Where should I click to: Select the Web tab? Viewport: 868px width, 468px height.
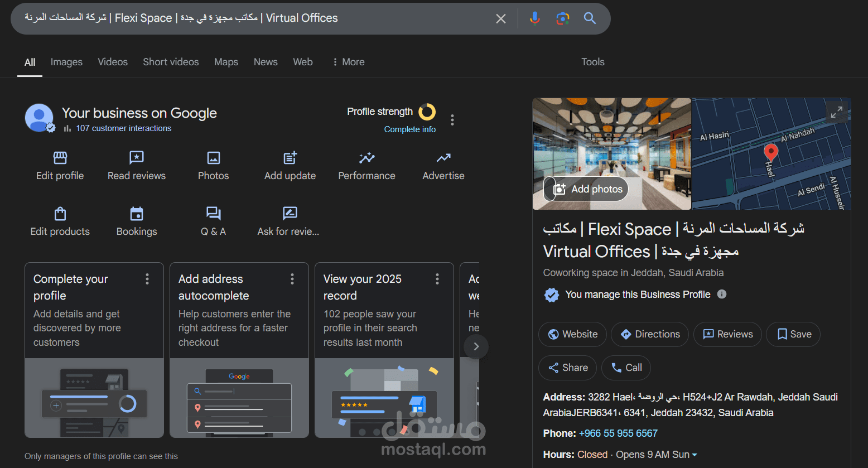(303, 62)
